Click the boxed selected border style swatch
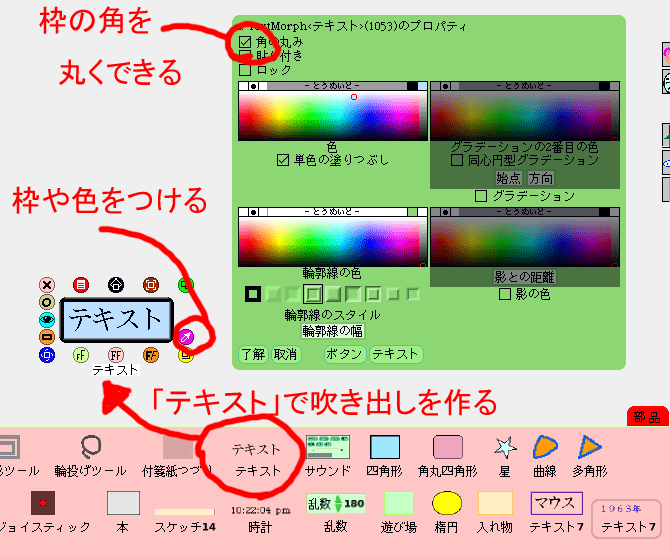The height and width of the screenshot is (557, 670). point(313,294)
